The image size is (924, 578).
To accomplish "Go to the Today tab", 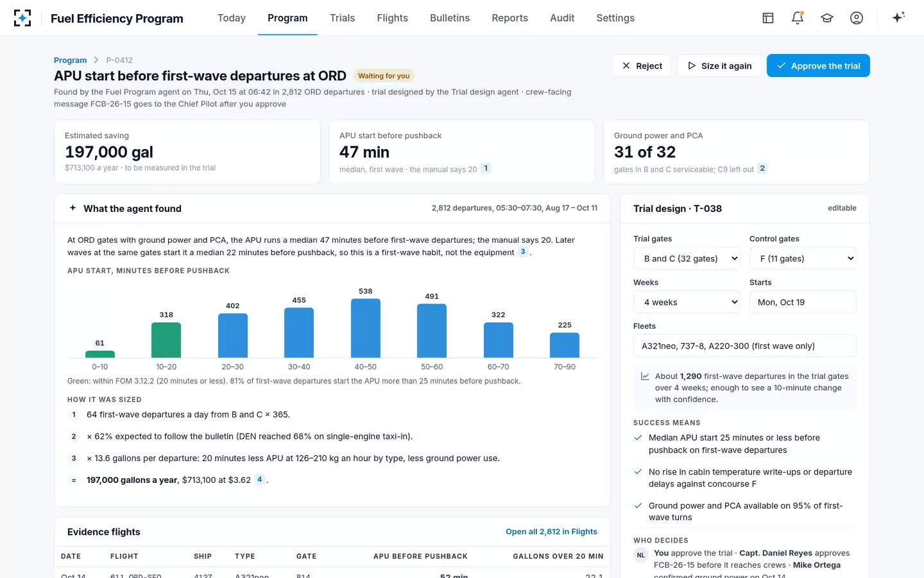I will (x=232, y=18).
